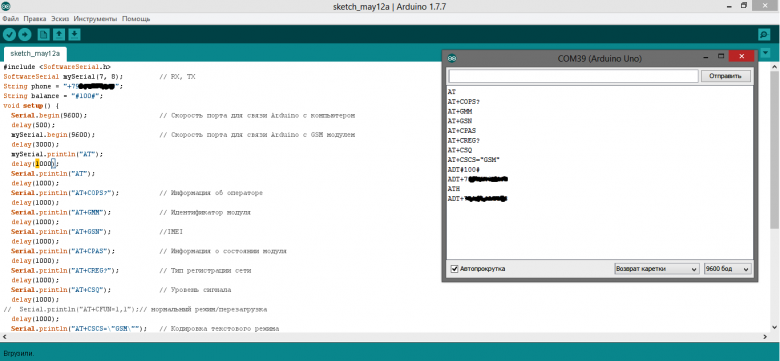Image resolution: width=780 pixels, height=361 pixels.
Task: Open the Помощь menu
Action: (136, 19)
